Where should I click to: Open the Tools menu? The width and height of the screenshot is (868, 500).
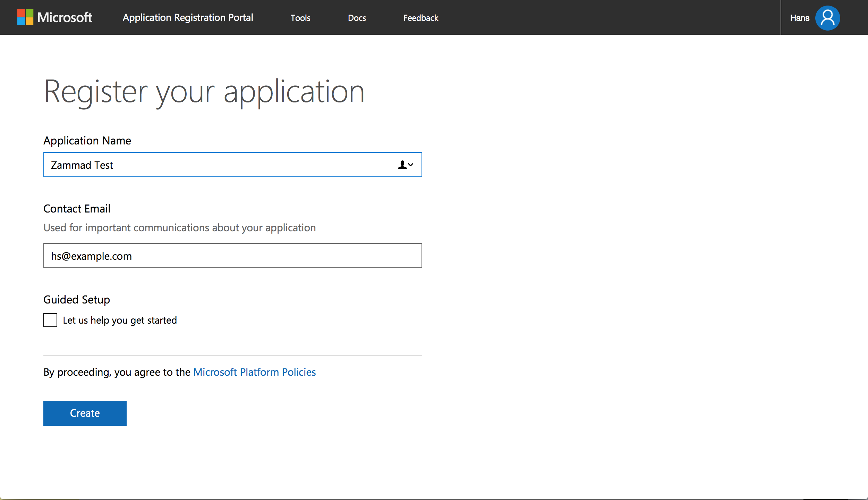300,18
